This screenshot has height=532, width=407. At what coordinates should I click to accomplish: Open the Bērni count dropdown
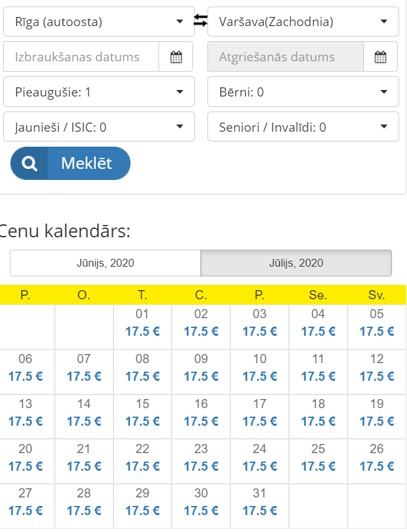pyautogui.click(x=303, y=92)
